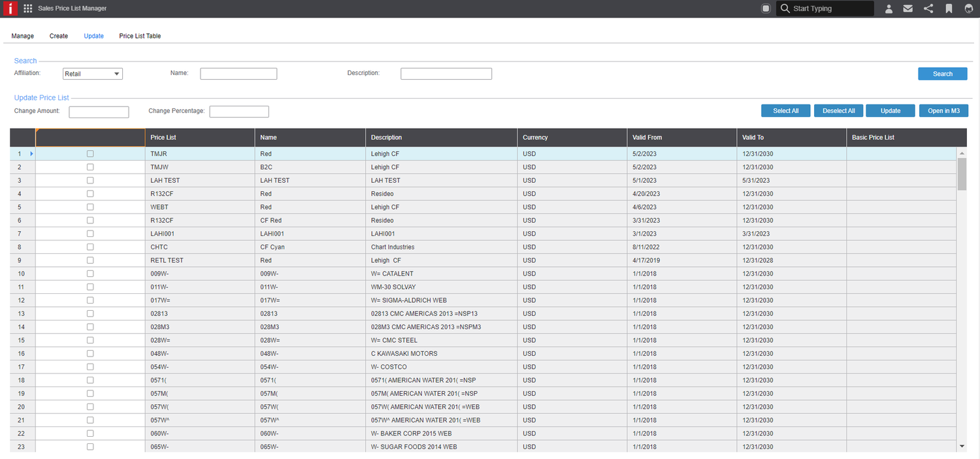
Task: Tick the LAHI001 row checkbox
Action: click(x=90, y=234)
